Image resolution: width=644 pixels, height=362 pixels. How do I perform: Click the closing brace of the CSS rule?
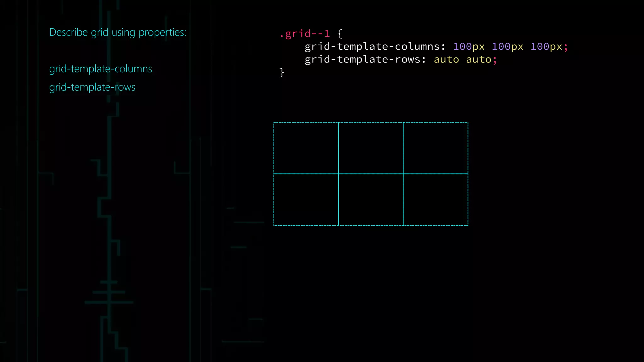click(282, 73)
